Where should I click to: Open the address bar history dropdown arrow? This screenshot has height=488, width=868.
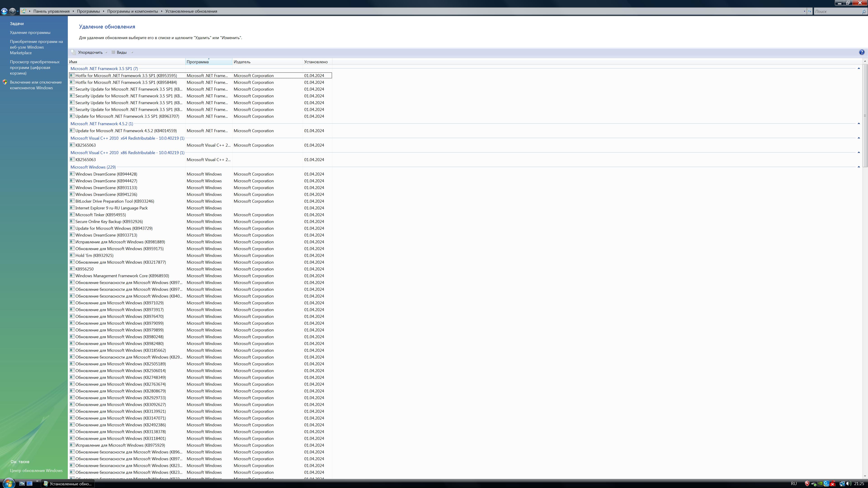(x=804, y=11)
